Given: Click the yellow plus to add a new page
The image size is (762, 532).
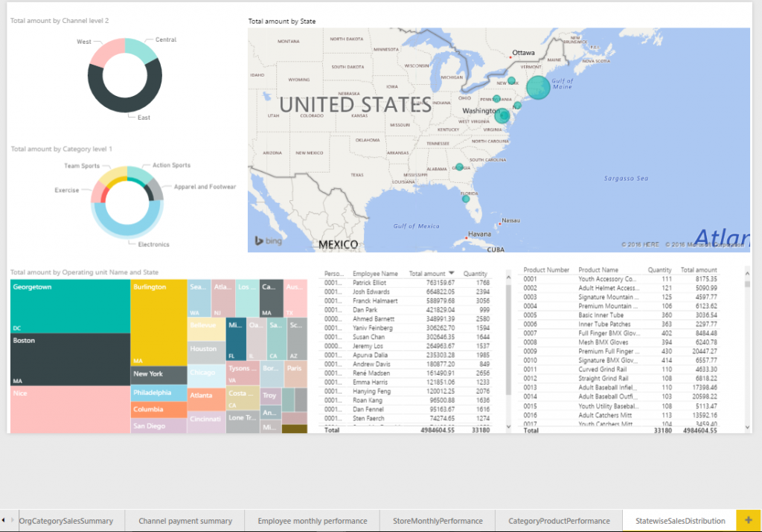Looking at the screenshot, I should click(x=749, y=520).
